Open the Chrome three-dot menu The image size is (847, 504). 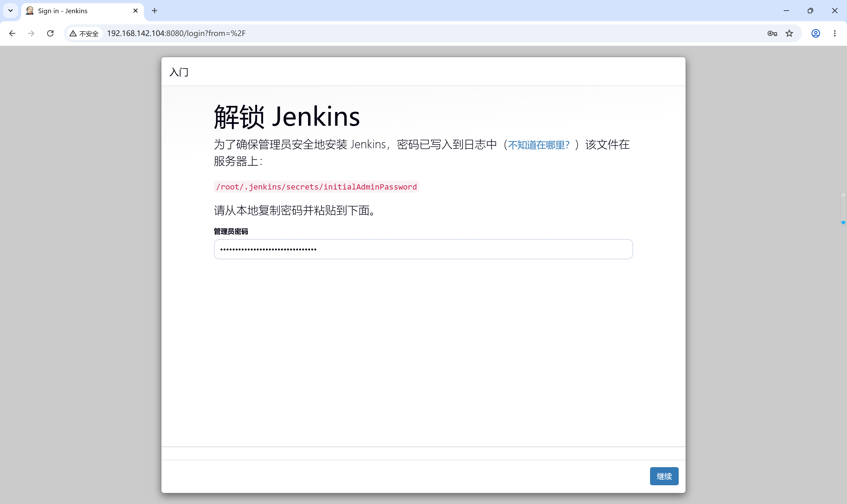835,33
